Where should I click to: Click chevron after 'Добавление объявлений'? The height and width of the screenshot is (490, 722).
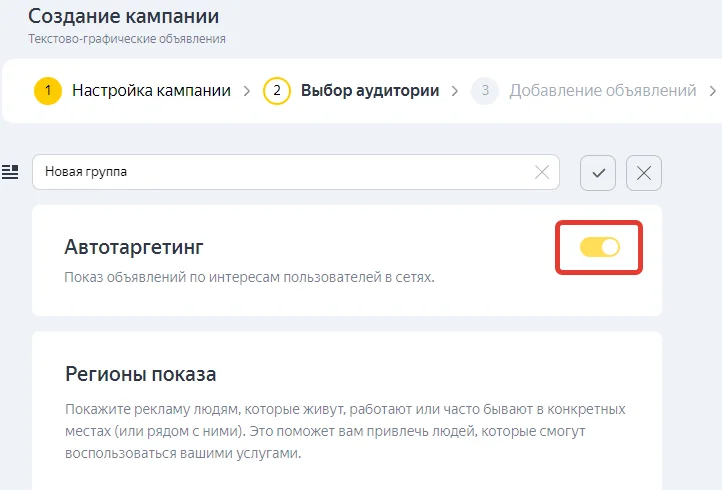[712, 91]
